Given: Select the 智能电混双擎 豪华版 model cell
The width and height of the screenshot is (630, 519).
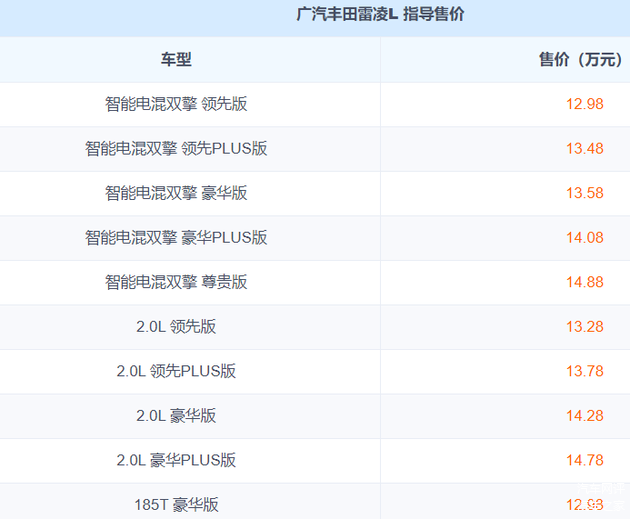Looking at the screenshot, I should [176, 193].
